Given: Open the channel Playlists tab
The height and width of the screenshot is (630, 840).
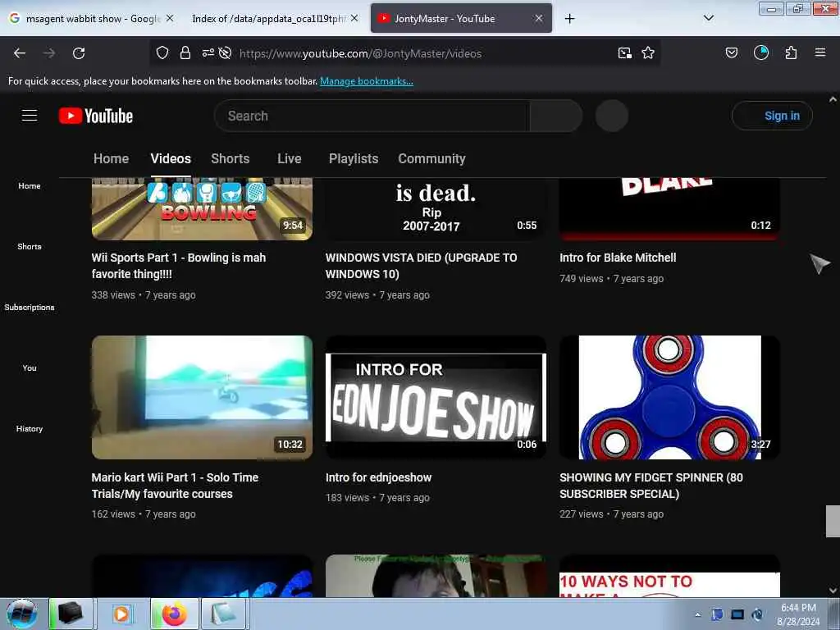Looking at the screenshot, I should click(354, 158).
